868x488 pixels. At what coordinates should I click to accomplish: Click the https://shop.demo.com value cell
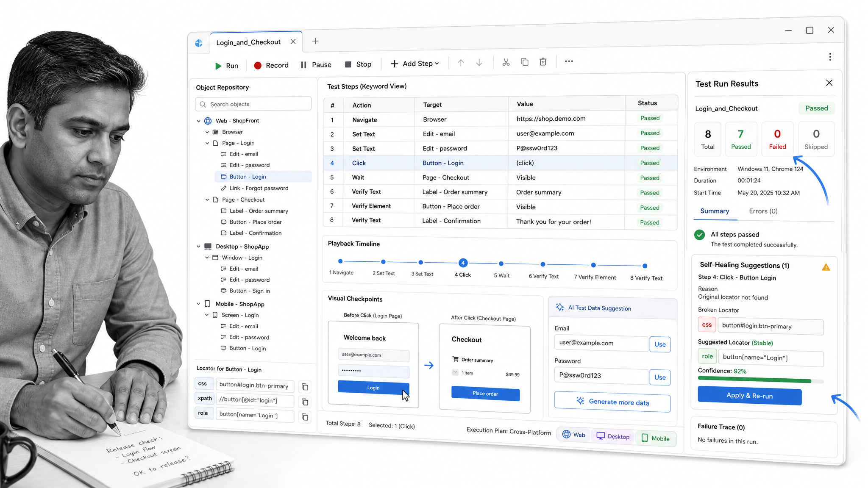point(567,119)
